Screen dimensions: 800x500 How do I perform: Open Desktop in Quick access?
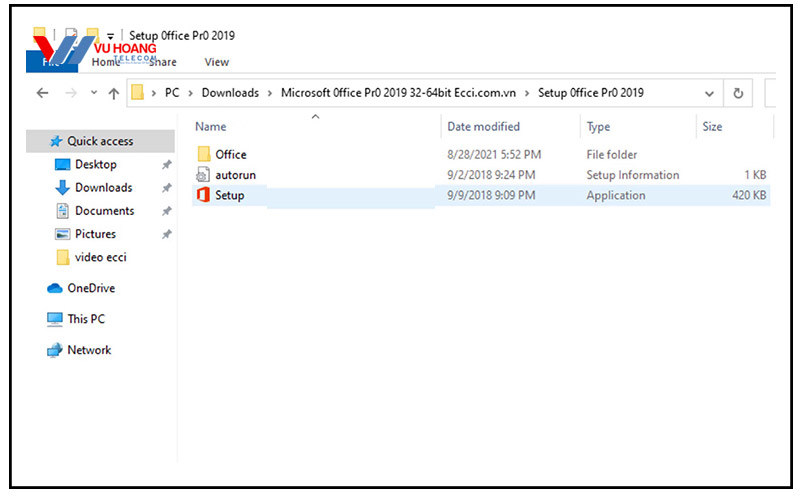(95, 164)
